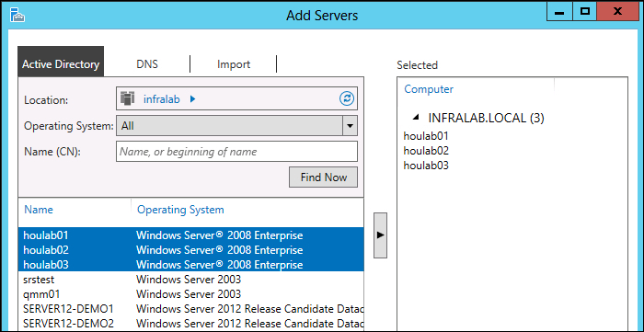Screen dimensions: 644x332
Task: Click the Find Now button
Action: pyautogui.click(x=323, y=177)
